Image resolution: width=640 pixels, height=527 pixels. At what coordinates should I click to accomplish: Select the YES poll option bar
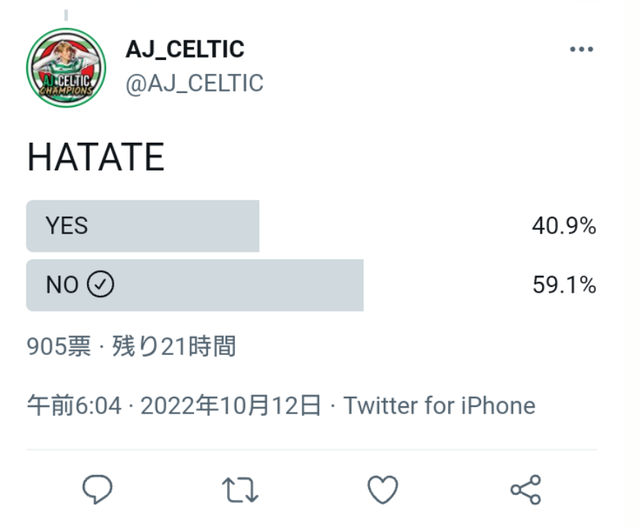pyautogui.click(x=143, y=226)
